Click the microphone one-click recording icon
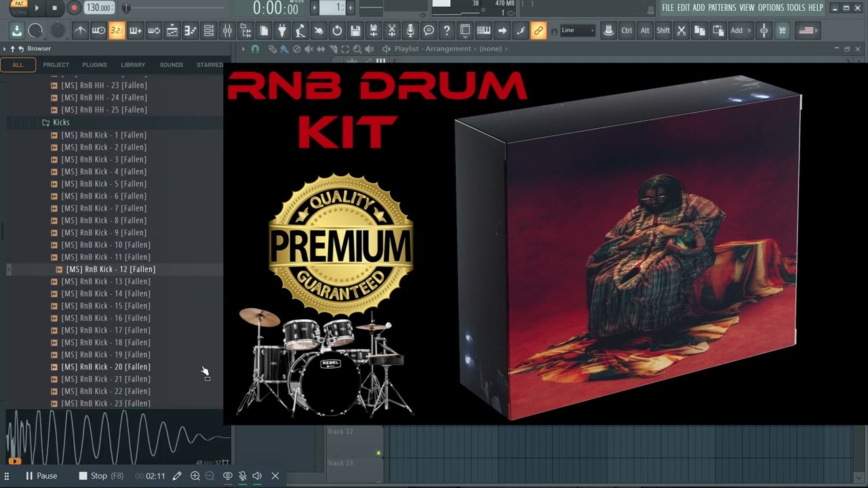Screen dimensions: 868x488 (x=410, y=30)
